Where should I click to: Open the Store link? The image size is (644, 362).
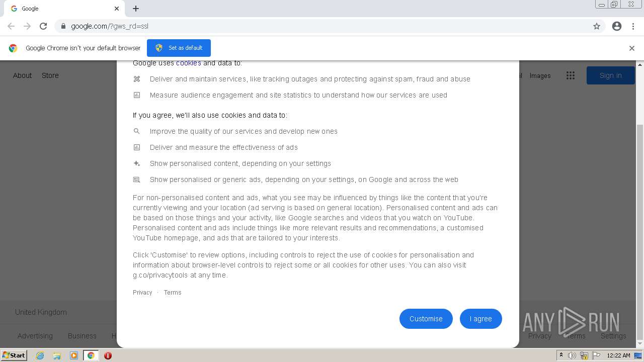tap(50, 75)
